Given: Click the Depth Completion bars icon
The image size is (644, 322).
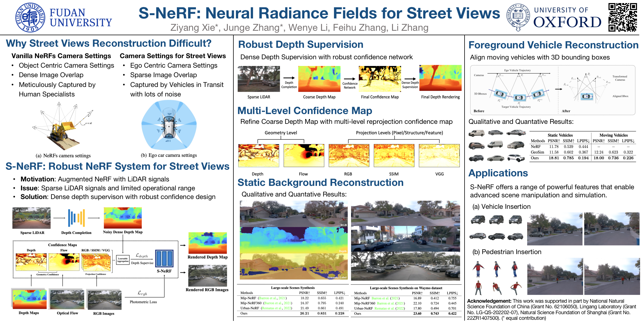Looking at the screenshot, I should [76, 218].
